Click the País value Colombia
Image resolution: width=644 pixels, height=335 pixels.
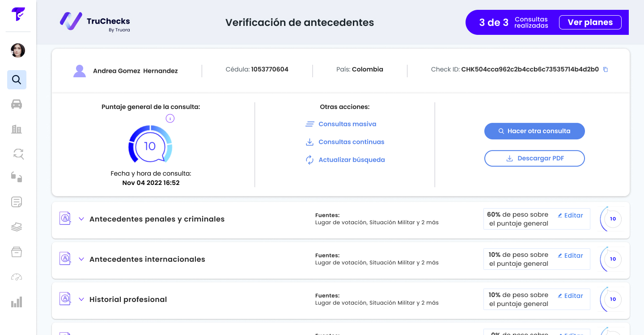[x=368, y=70]
